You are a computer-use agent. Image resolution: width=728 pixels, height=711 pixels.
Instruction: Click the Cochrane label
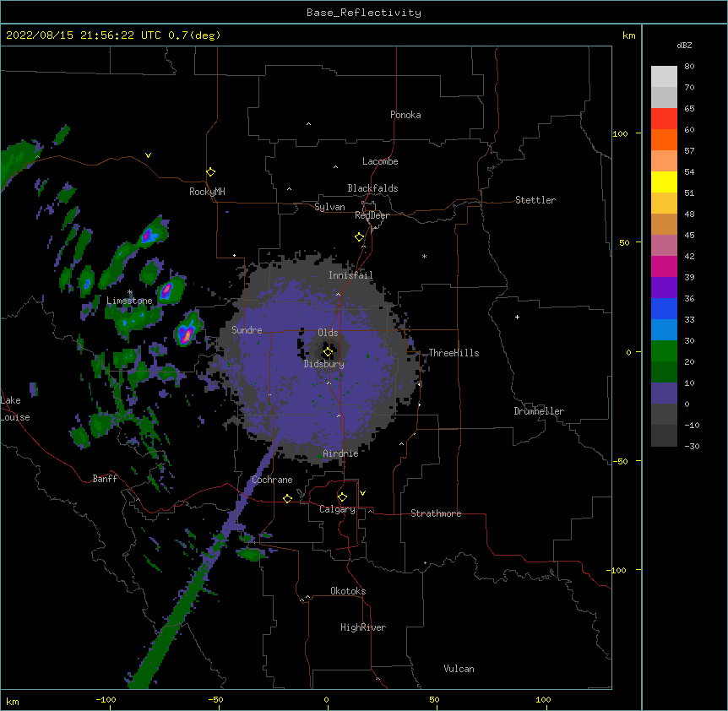click(x=272, y=480)
